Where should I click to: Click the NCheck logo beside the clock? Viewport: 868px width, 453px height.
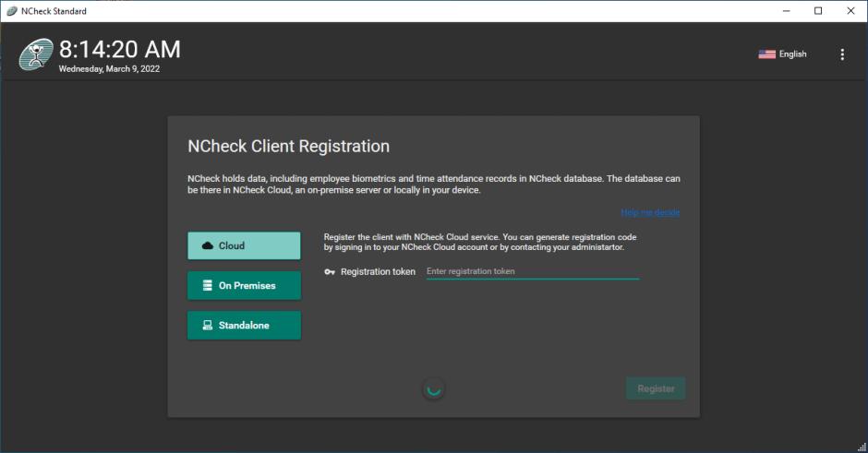tap(35, 54)
